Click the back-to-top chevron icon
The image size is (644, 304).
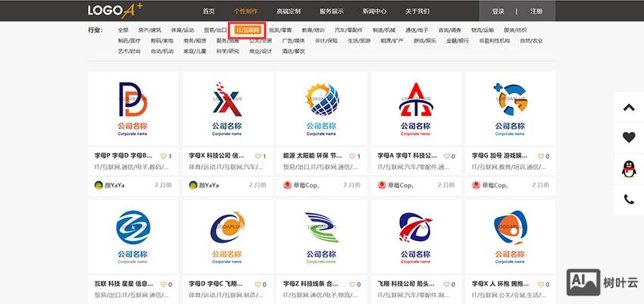(x=629, y=108)
